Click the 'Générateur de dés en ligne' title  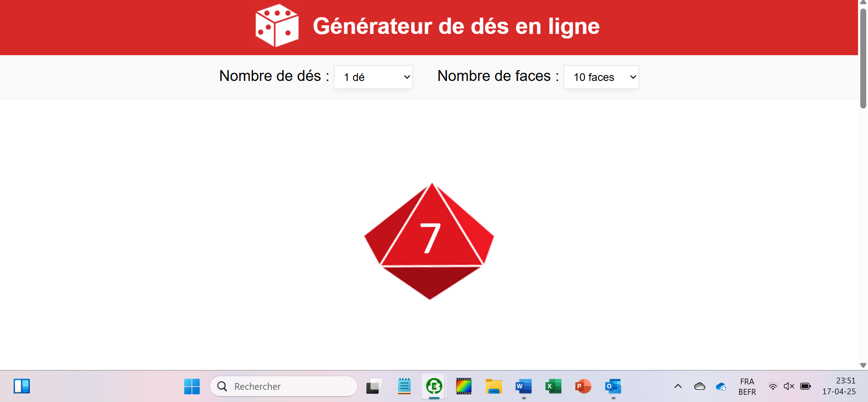456,26
